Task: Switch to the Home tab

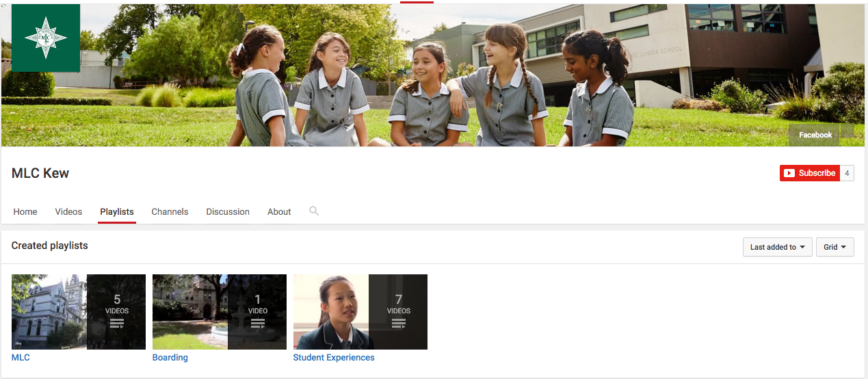Action: pos(25,211)
